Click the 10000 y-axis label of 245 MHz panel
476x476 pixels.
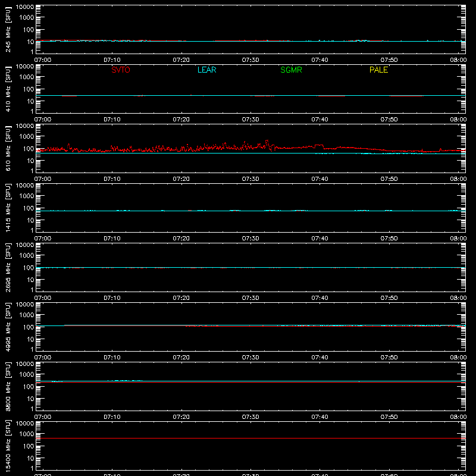point(25,7)
